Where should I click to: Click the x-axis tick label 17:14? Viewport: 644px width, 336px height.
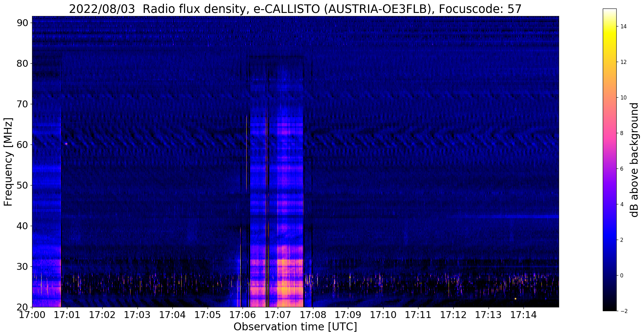(524, 315)
